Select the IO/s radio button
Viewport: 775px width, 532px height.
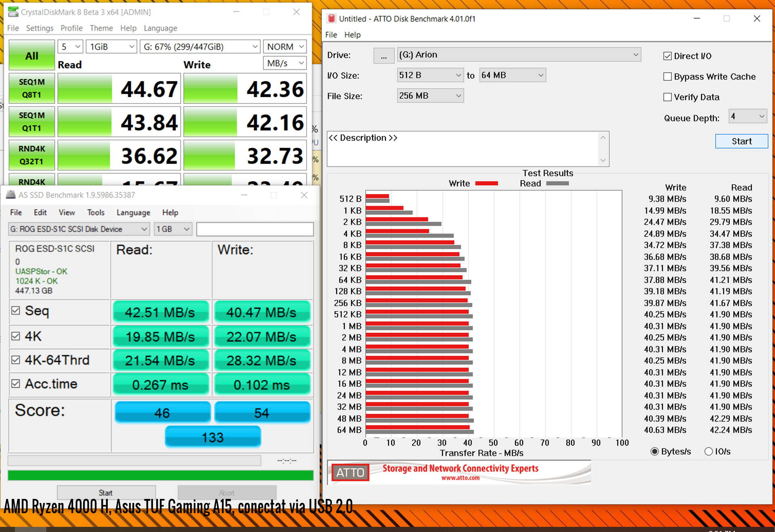(x=708, y=451)
